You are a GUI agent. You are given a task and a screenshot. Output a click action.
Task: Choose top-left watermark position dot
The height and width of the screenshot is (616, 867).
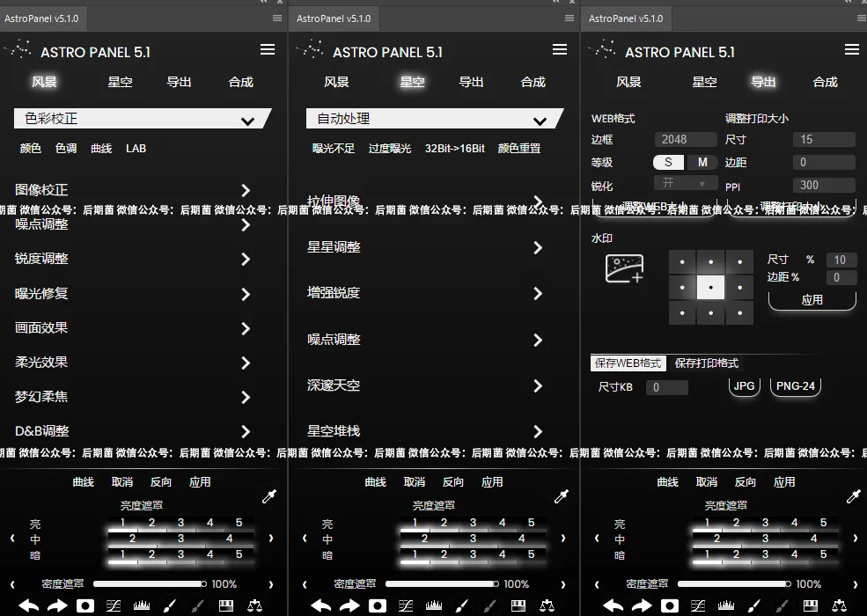tap(682, 262)
